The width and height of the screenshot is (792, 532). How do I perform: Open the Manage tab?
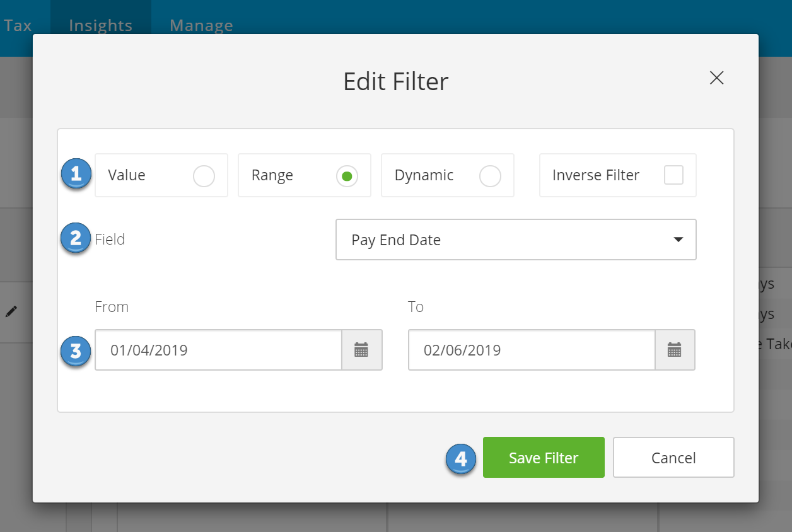coord(201,25)
